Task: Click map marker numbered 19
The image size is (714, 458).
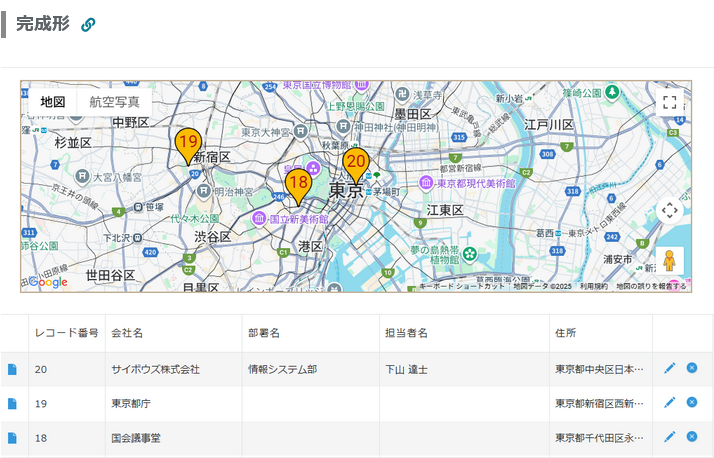Action: click(x=188, y=144)
